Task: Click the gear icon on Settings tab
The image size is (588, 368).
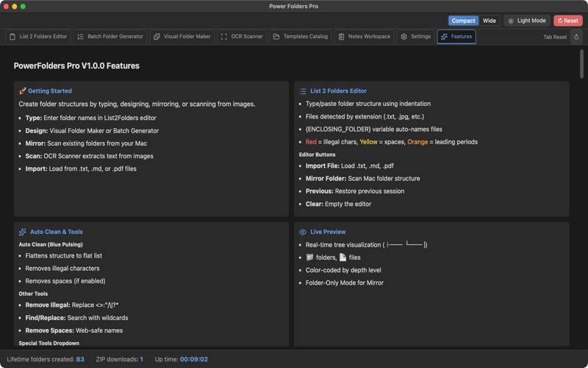Action: (404, 37)
